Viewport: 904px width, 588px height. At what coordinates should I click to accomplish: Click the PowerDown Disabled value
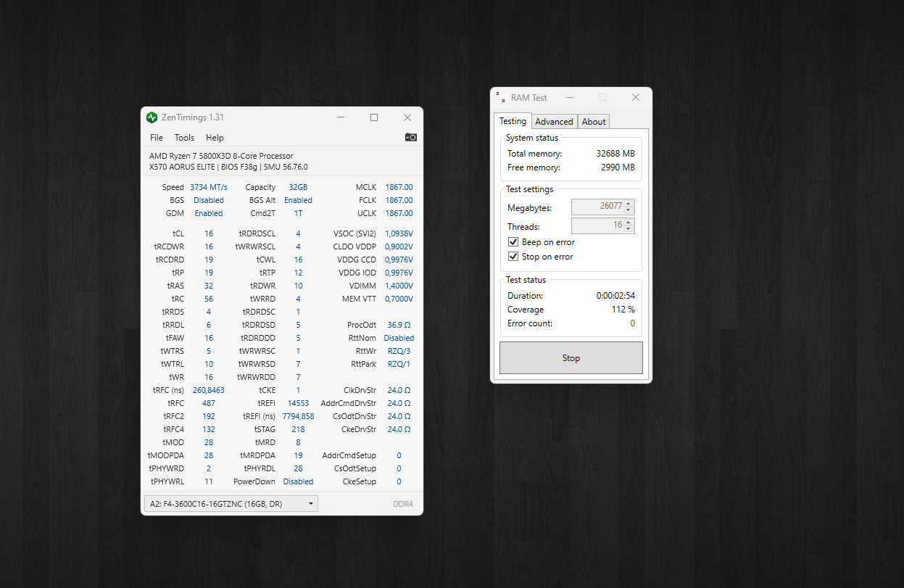pyautogui.click(x=298, y=481)
